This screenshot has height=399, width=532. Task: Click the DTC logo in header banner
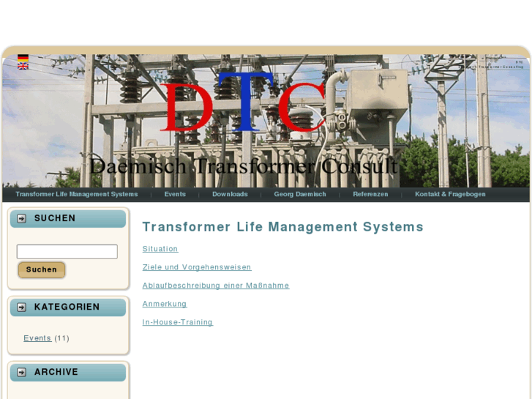click(x=243, y=102)
